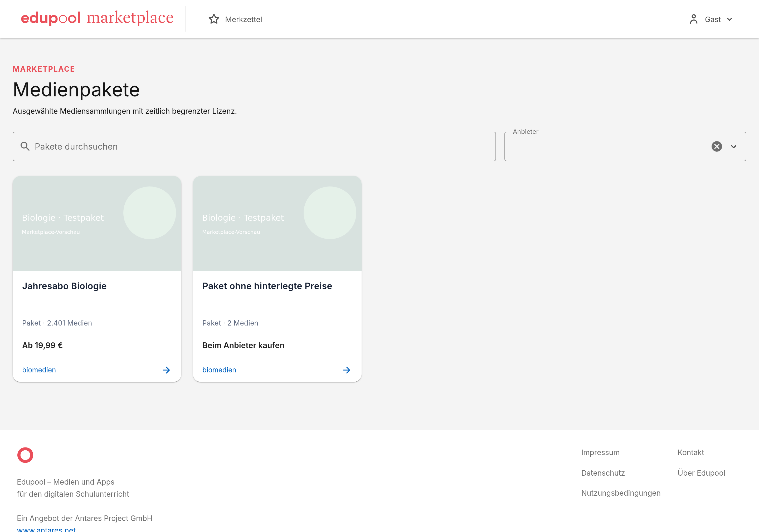This screenshot has height=532, width=759.
Task: Click biomedien link on Paket ohne Preise card
Action: [x=219, y=370]
